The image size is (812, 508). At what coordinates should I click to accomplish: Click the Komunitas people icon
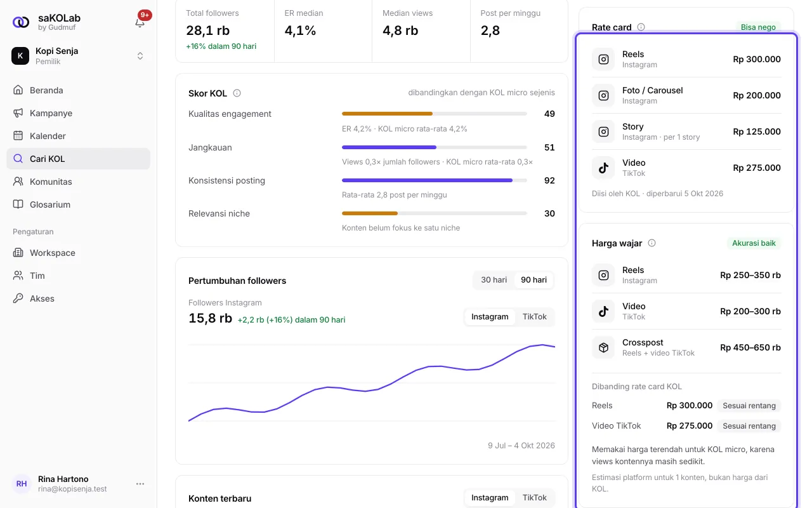click(x=18, y=182)
